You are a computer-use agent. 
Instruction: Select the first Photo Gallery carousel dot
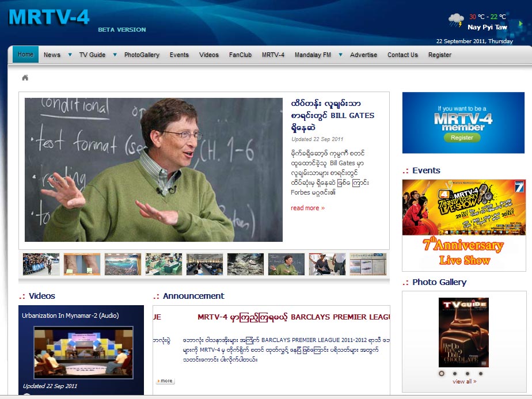coord(442,373)
